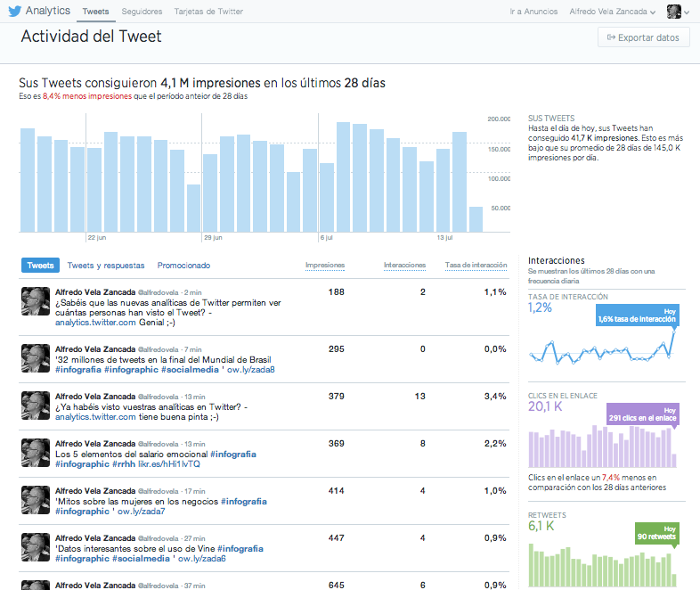700x590 pixels.
Task: Switch to Tweets y respuestas tab
Action: click(x=106, y=266)
